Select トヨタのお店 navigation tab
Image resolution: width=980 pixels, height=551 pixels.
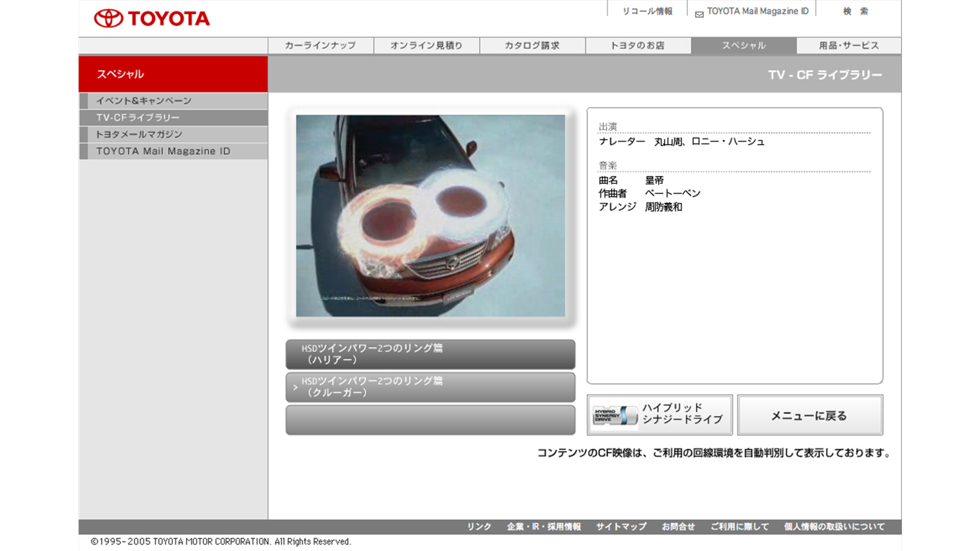click(x=638, y=45)
